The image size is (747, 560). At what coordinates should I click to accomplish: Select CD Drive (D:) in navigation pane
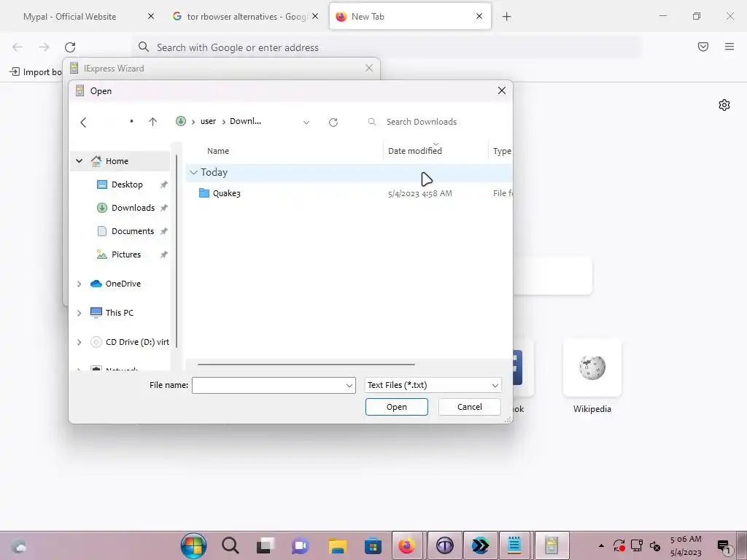[x=137, y=342]
